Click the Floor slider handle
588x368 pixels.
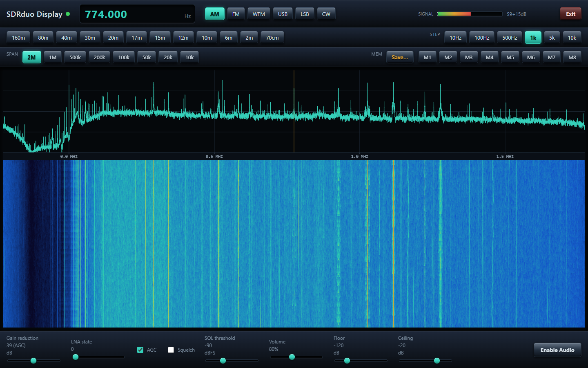pos(347,361)
